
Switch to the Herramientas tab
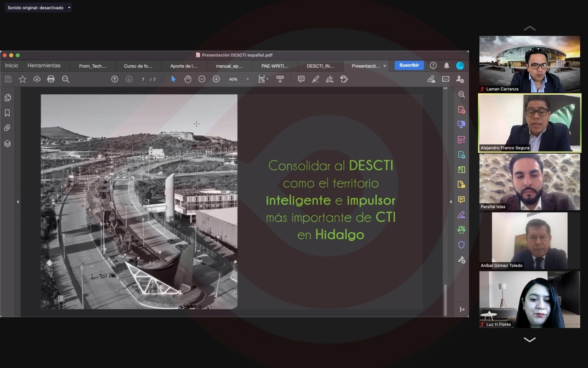point(44,66)
